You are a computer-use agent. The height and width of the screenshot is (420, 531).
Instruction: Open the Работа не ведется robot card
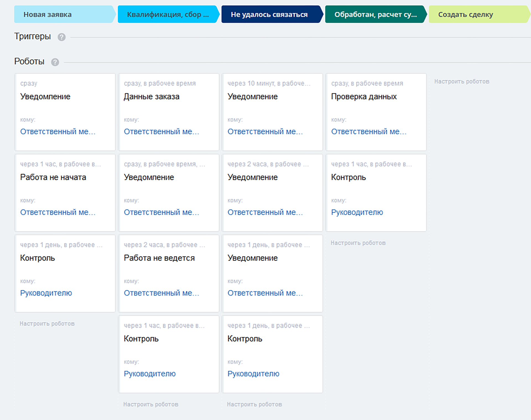click(x=159, y=258)
